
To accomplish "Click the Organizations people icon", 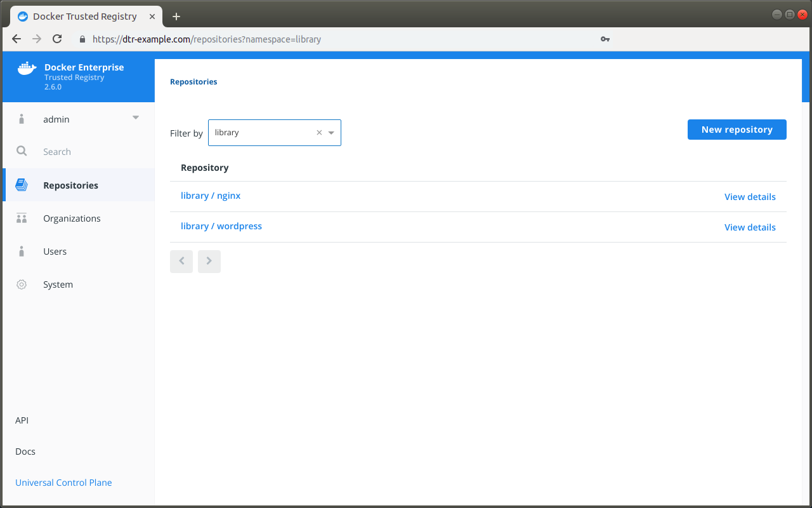I will point(22,218).
